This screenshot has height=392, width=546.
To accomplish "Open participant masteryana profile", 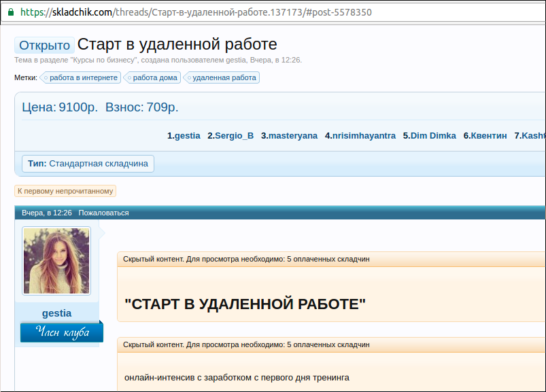I will (293, 136).
